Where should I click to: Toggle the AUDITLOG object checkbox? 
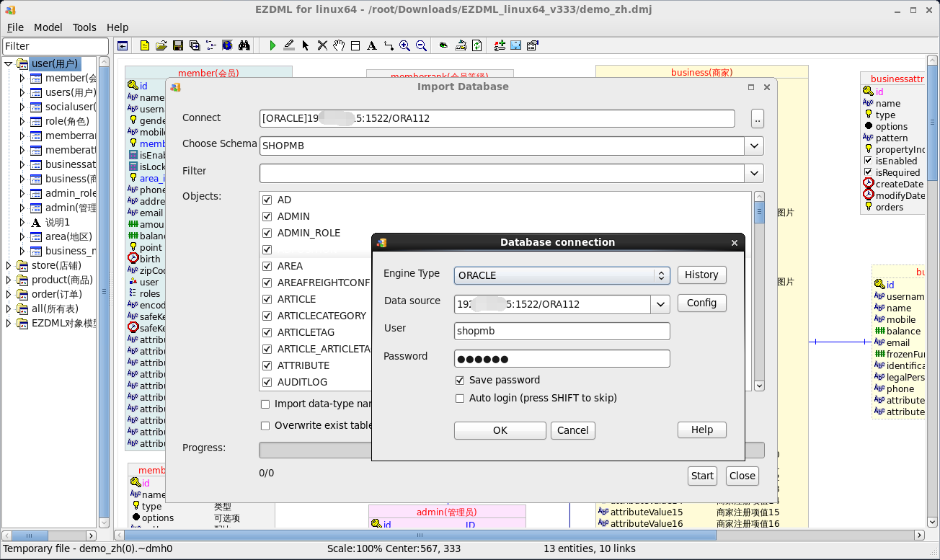pyautogui.click(x=267, y=382)
